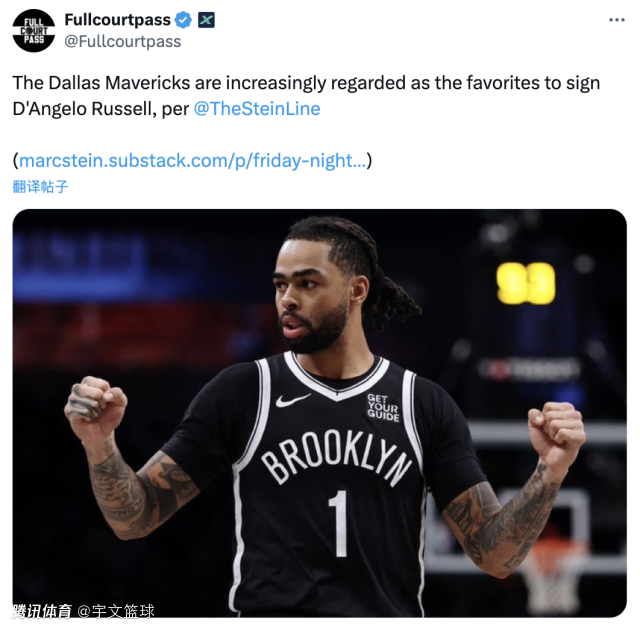Image resolution: width=640 pixels, height=629 pixels.
Task: Open the @TheSteinLine mention
Action: [257, 109]
